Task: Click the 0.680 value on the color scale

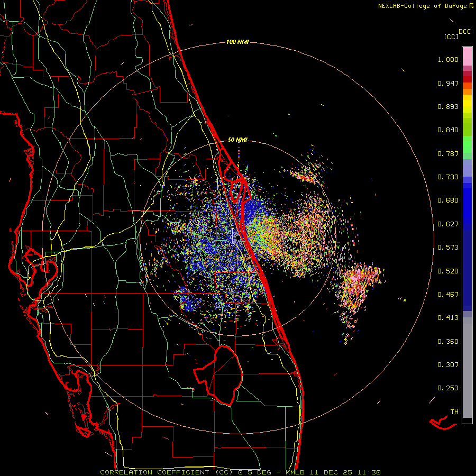Action: 448,200
